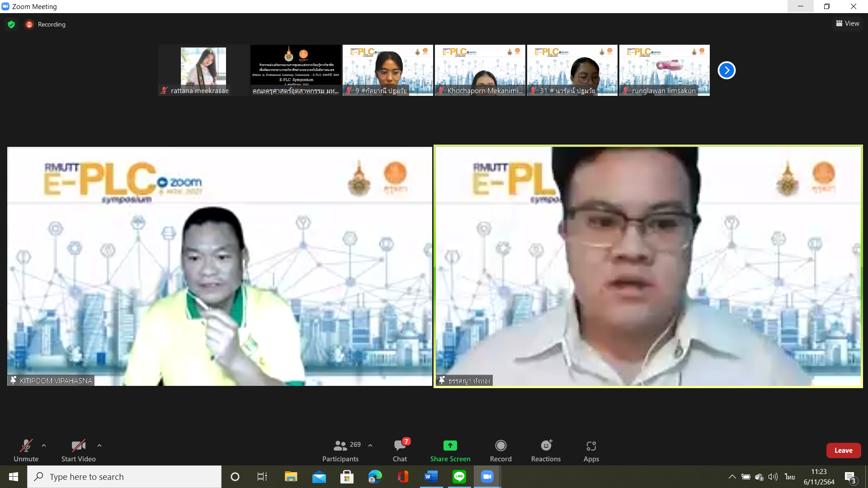868x488 pixels.
Task: Open the View layout menu
Action: (848, 23)
